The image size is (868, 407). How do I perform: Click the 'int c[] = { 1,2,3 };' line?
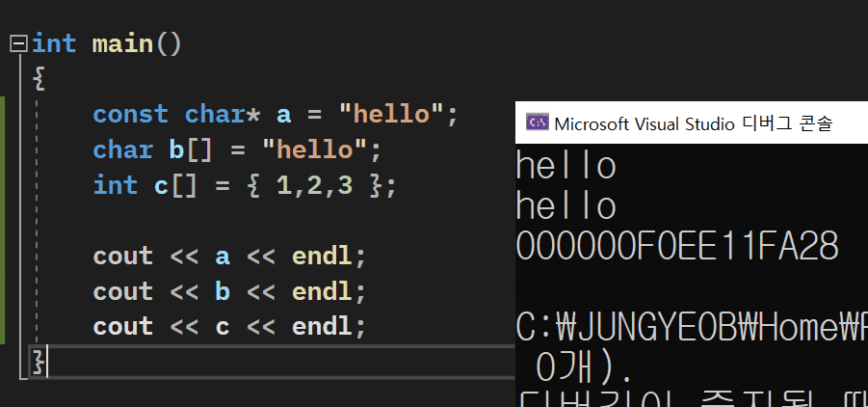246,186
